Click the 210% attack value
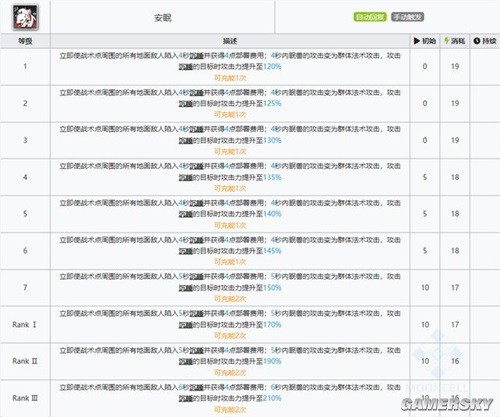The width and height of the screenshot is (500, 417). click(x=272, y=398)
